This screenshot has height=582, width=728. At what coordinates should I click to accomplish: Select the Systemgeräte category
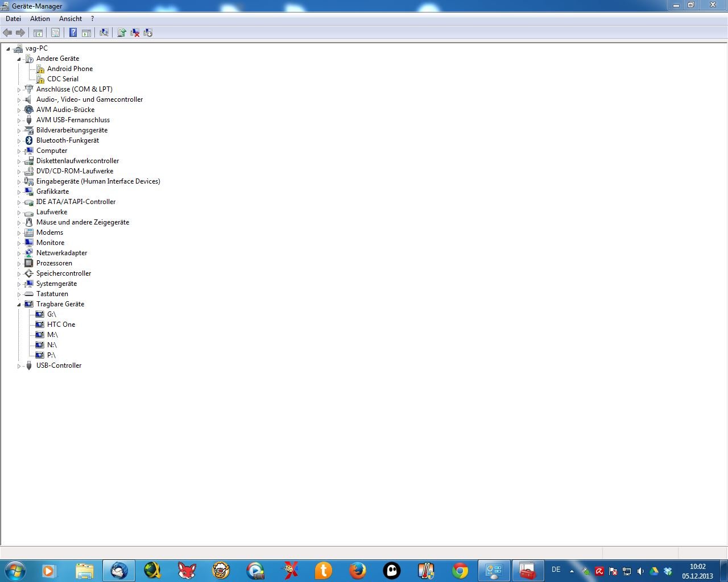pos(56,284)
